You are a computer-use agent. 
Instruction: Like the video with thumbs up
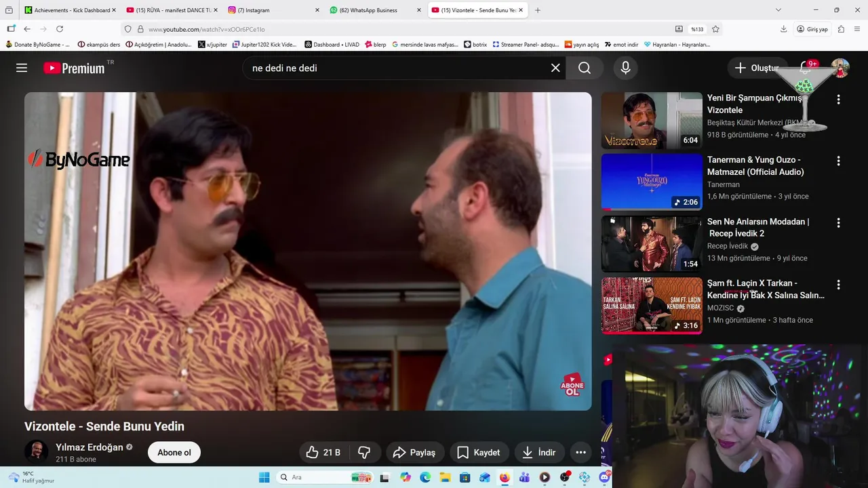tap(323, 452)
